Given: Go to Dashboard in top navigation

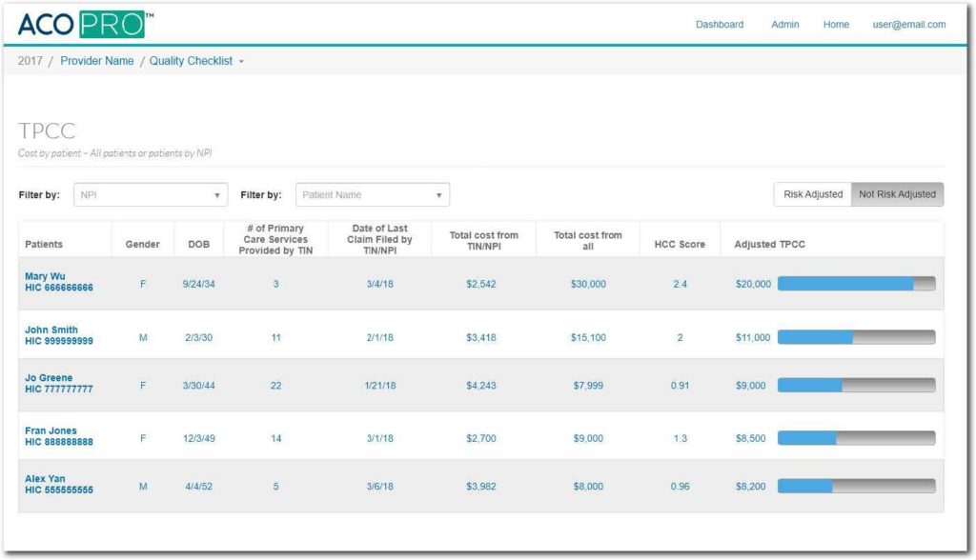Looking at the screenshot, I should (719, 25).
